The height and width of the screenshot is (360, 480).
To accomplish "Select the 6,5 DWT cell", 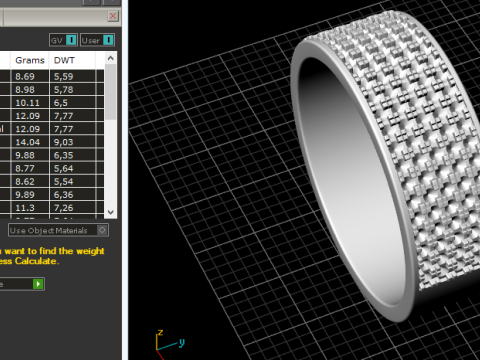I will click(72, 103).
